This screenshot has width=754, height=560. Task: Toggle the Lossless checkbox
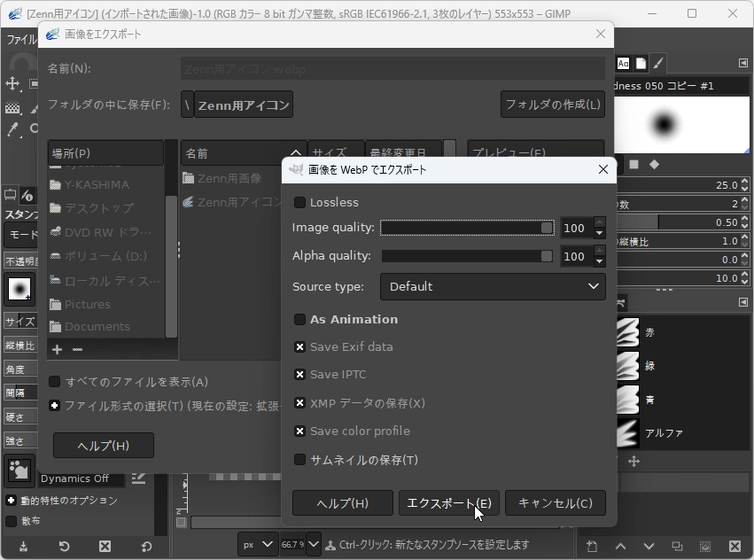pos(299,203)
